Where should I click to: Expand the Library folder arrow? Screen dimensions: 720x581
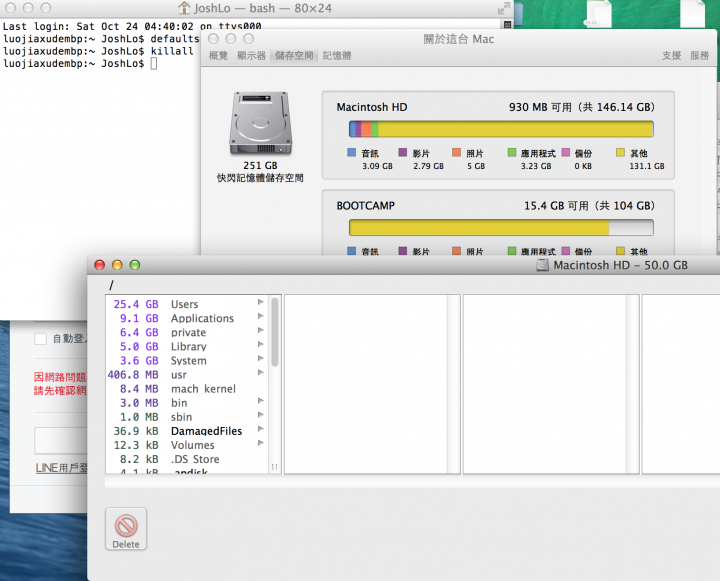coord(260,344)
